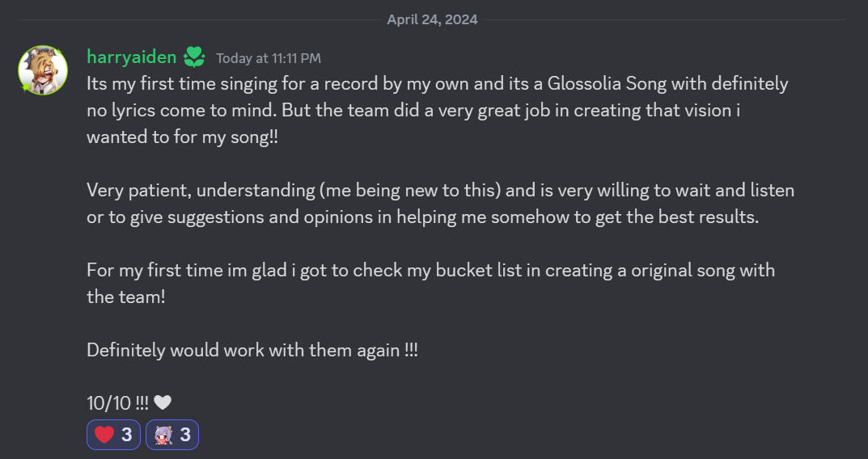Click the April 24, 2024 date divider
Viewport: 868px width, 459px height.
(x=432, y=19)
